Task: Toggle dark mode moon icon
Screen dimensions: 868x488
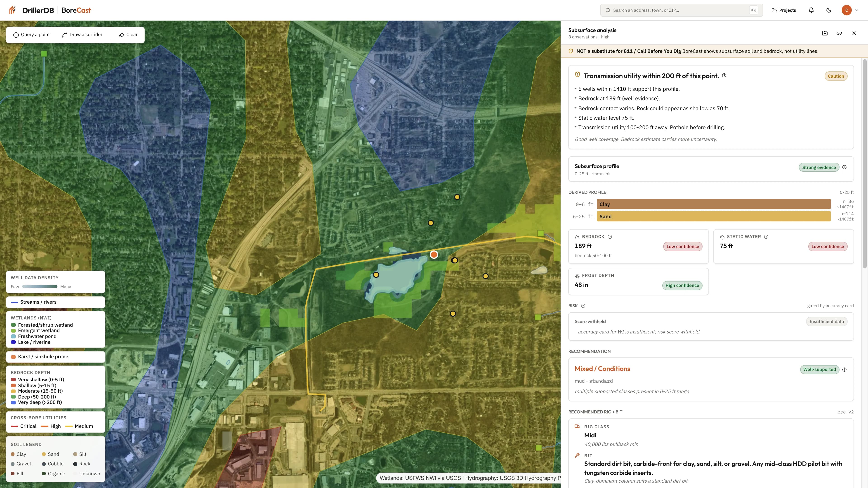Action: click(x=829, y=10)
